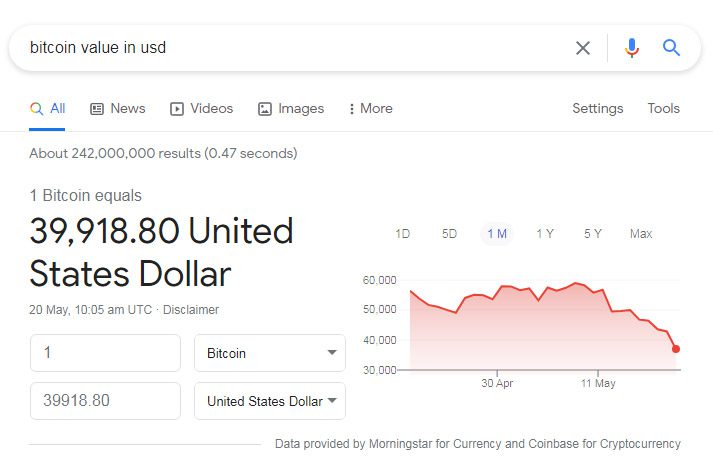Open the Images results tab

291,109
